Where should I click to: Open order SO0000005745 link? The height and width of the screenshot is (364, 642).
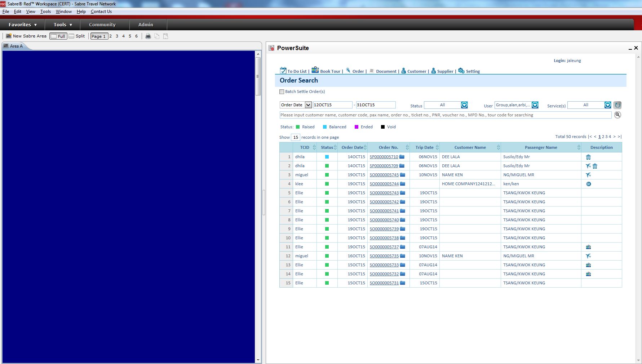tap(384, 175)
